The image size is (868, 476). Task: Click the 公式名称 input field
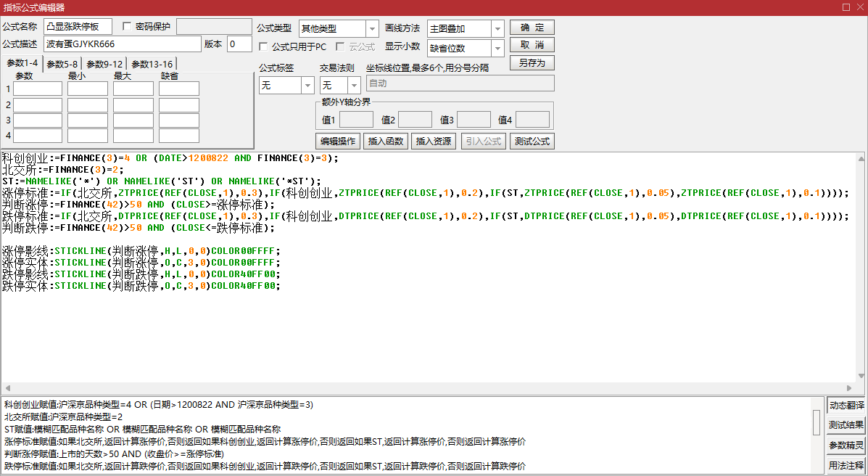tap(78, 27)
